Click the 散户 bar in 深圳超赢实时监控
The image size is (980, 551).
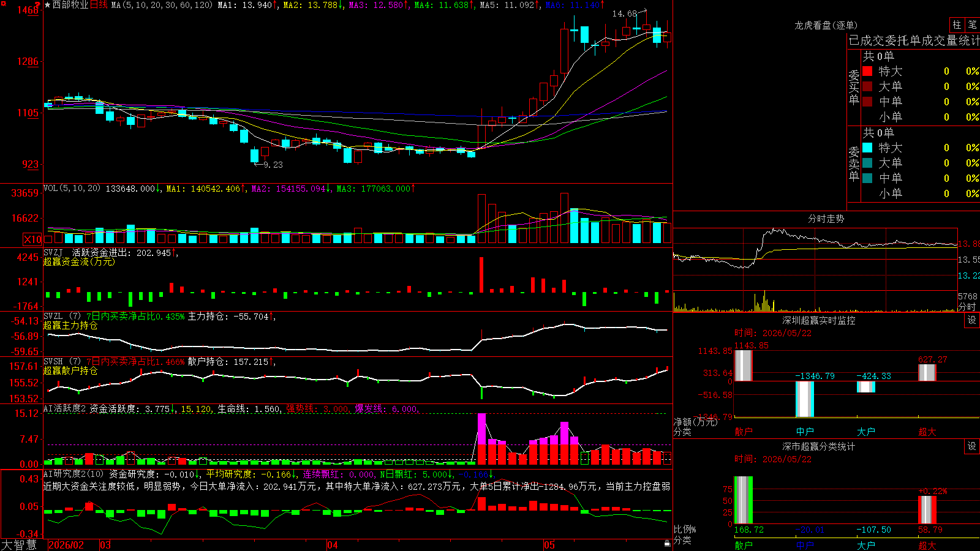[743, 365]
